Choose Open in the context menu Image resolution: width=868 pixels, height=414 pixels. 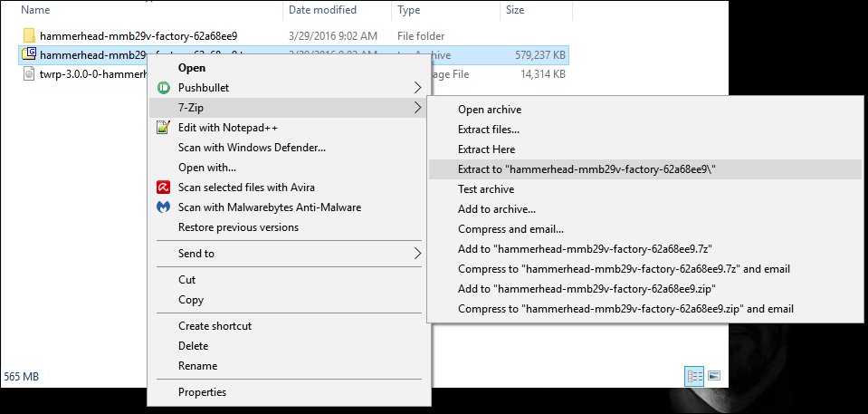(290, 68)
